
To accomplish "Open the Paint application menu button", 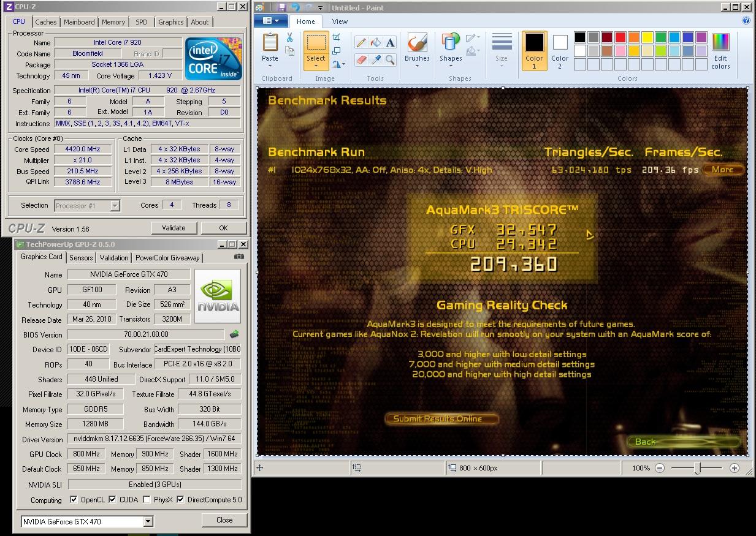I will click(x=271, y=21).
